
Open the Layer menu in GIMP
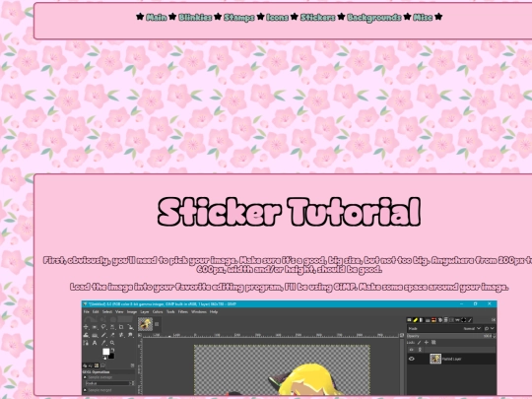[x=145, y=311]
